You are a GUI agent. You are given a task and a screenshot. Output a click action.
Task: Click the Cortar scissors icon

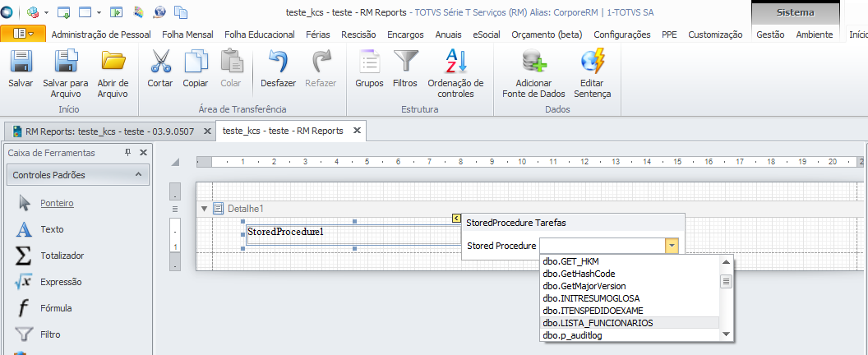160,61
